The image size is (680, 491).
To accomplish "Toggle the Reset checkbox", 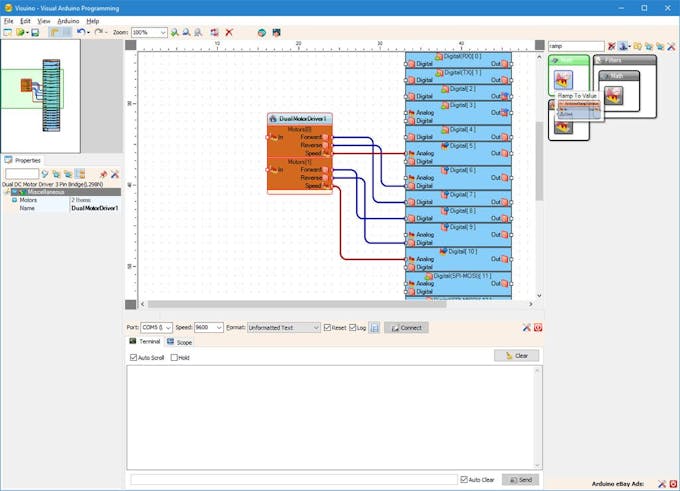I will [327, 327].
